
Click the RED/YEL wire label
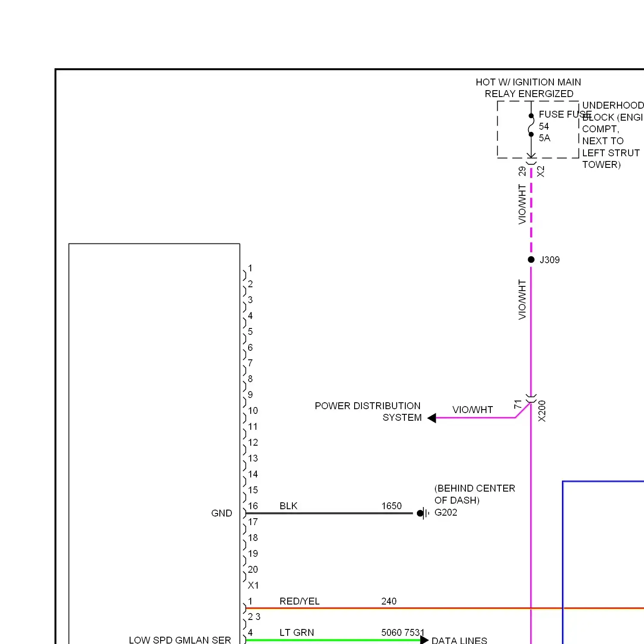click(x=300, y=601)
